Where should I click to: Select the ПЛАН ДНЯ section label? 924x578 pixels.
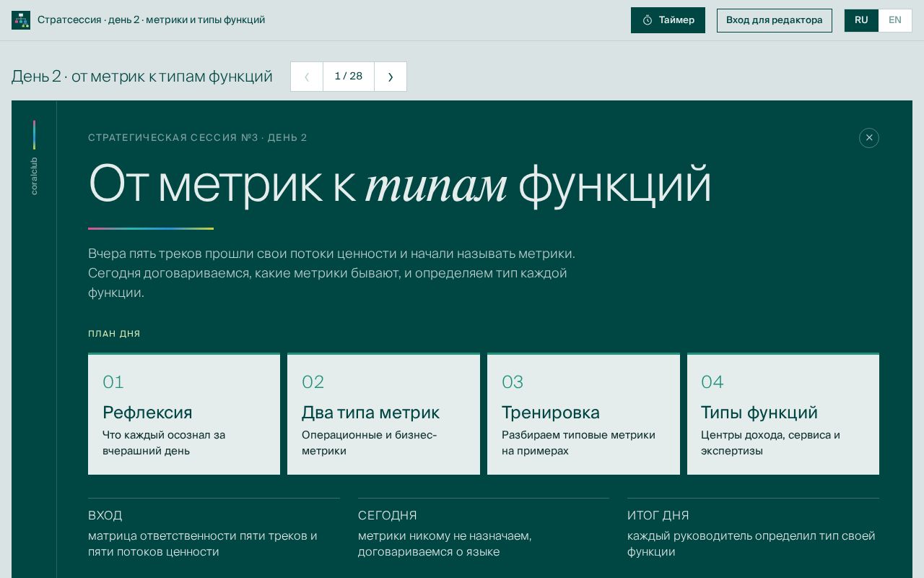click(114, 334)
